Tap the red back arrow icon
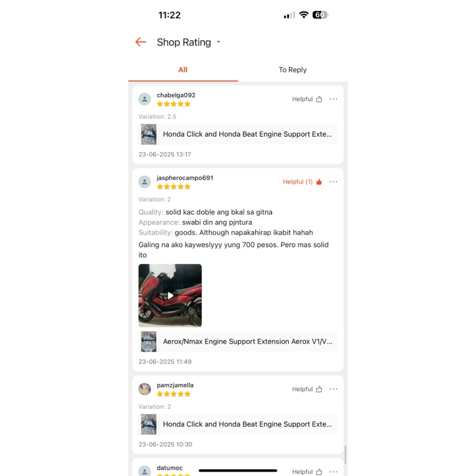Screen dimensions: 476x476 point(140,42)
